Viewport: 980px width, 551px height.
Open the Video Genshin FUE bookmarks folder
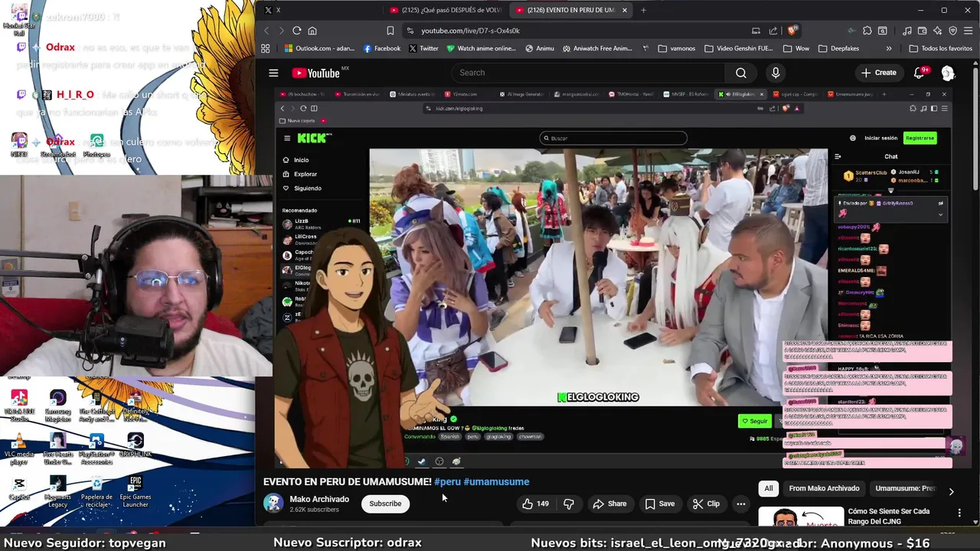point(738,48)
